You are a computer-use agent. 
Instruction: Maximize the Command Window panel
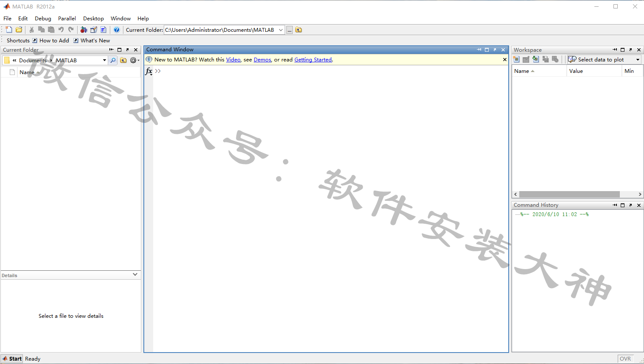click(487, 50)
